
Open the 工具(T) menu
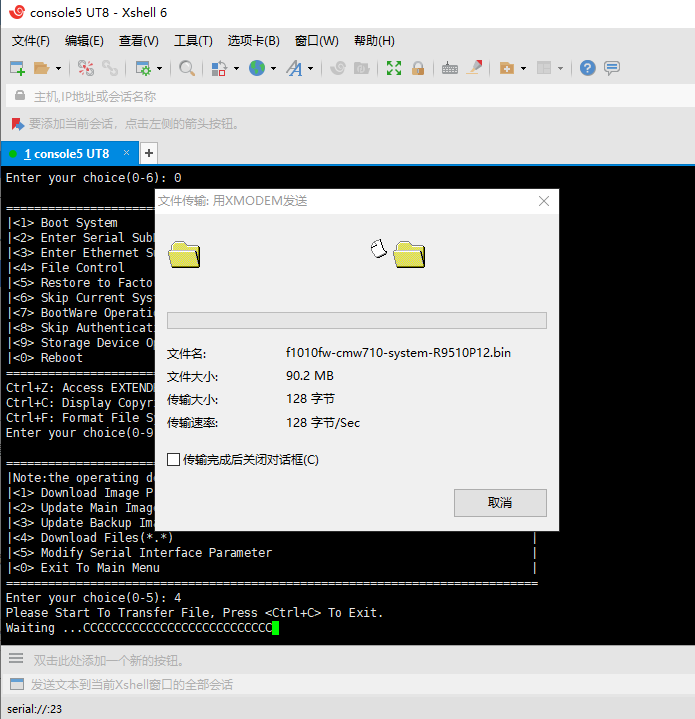coord(193,41)
